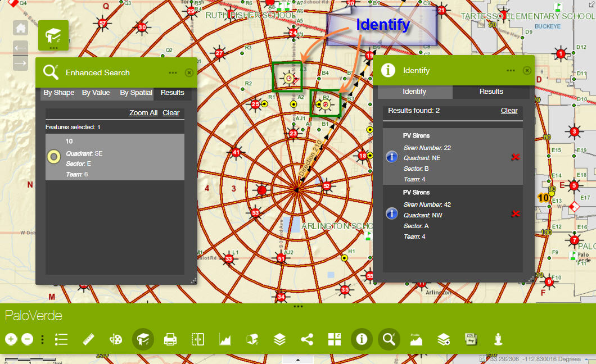Select search result feature 10
The image size is (596, 364).
115,157
